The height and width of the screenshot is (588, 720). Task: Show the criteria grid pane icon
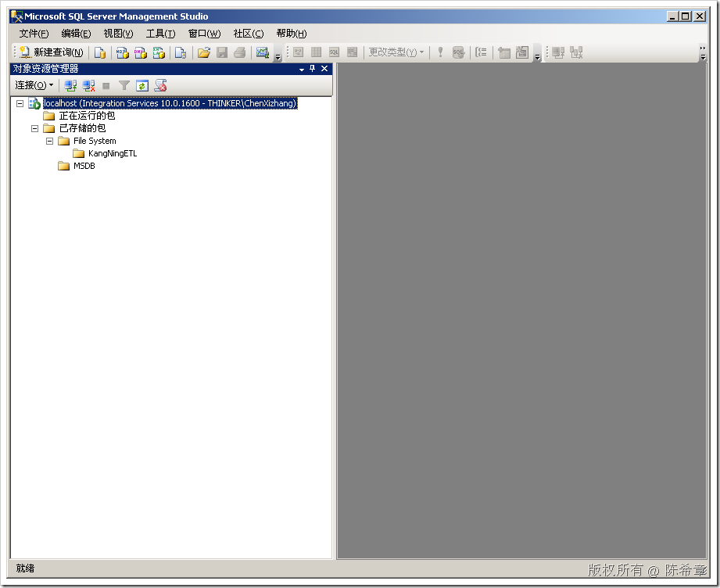pyautogui.click(x=317, y=52)
